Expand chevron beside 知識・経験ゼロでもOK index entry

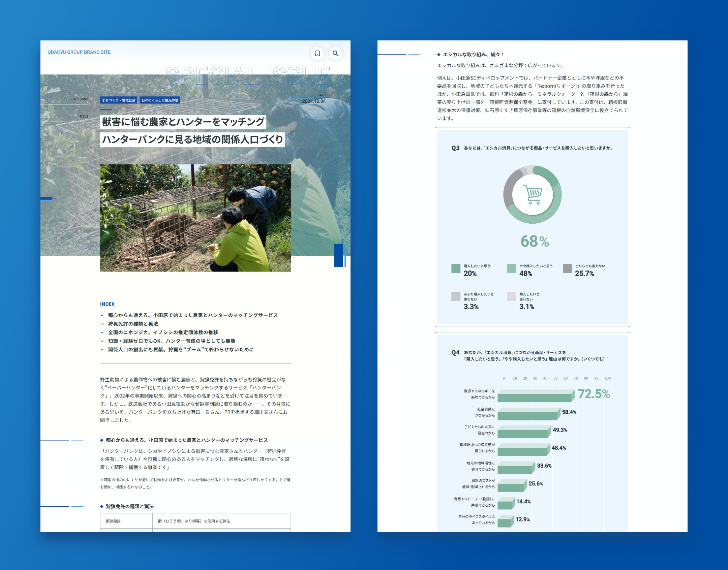coord(102,341)
